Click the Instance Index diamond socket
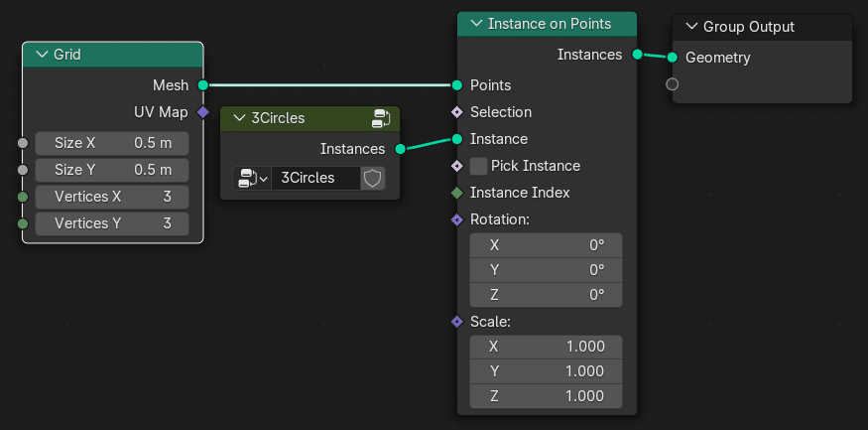The height and width of the screenshot is (430, 868). tap(456, 193)
